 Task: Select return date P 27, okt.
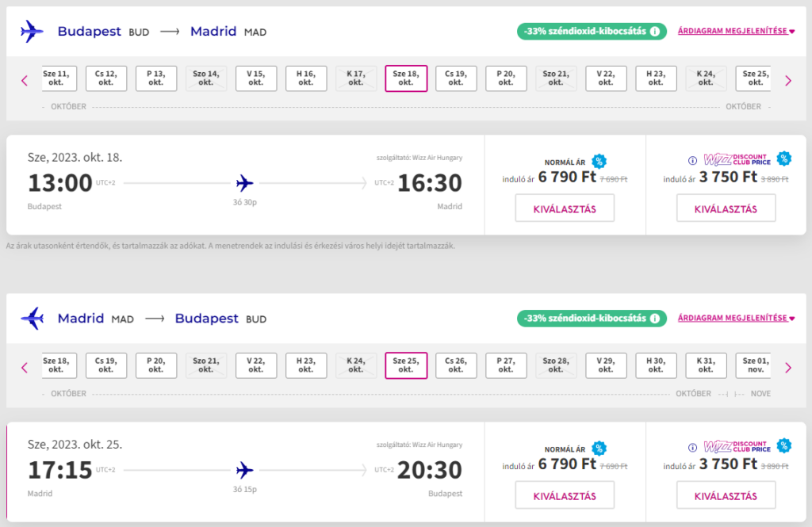pos(506,365)
